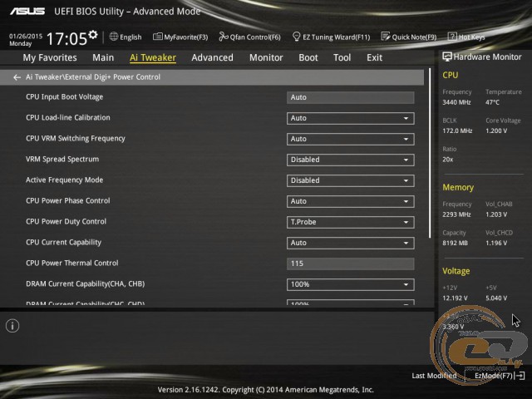This screenshot has height=399, width=532.
Task: Click the 01/26/2015 date
Action: (26, 36)
